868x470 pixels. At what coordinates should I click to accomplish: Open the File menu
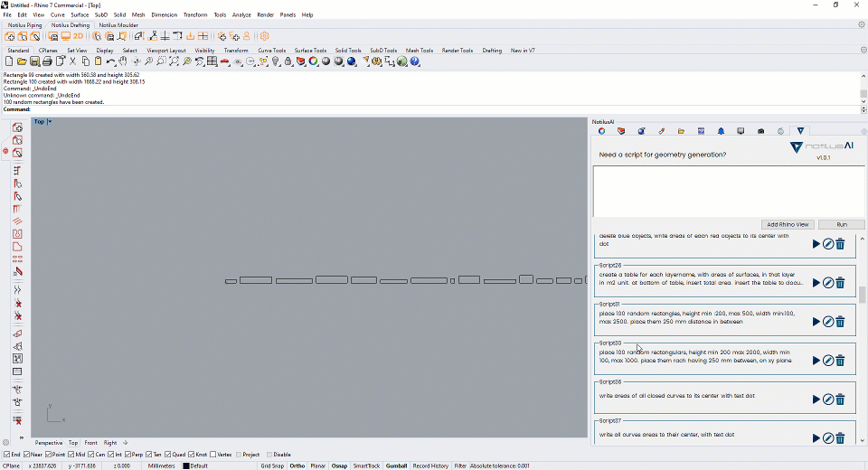coord(7,15)
